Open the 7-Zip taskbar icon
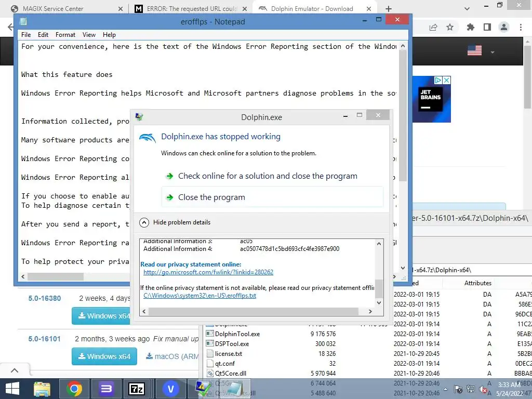This screenshot has height=399, width=532. (x=137, y=389)
